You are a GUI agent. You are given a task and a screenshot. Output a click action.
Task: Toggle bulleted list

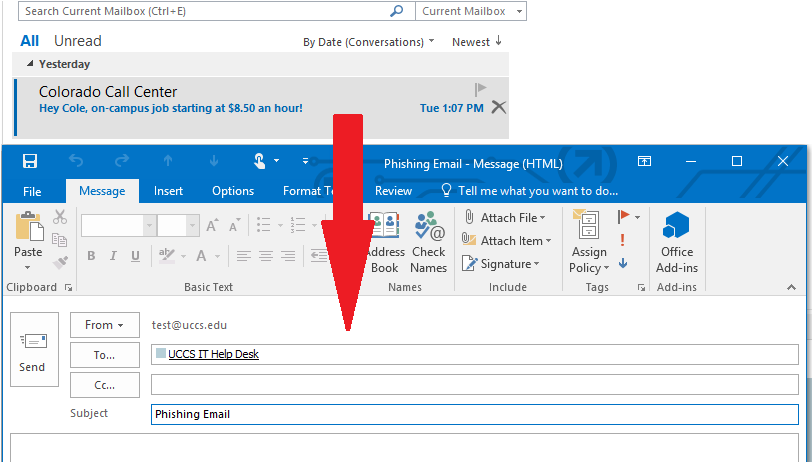coord(264,225)
